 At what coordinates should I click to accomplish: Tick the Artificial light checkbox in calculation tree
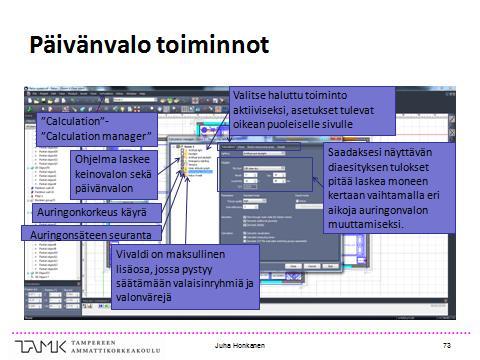click(x=182, y=150)
